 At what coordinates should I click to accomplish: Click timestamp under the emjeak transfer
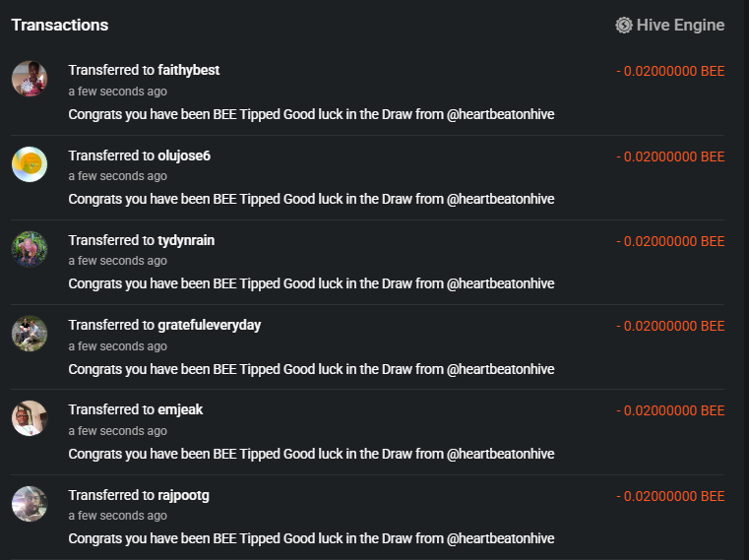pos(117,431)
